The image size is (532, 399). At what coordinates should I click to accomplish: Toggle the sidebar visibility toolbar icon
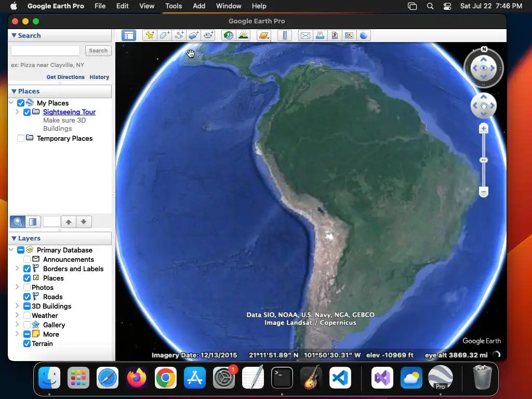click(129, 35)
